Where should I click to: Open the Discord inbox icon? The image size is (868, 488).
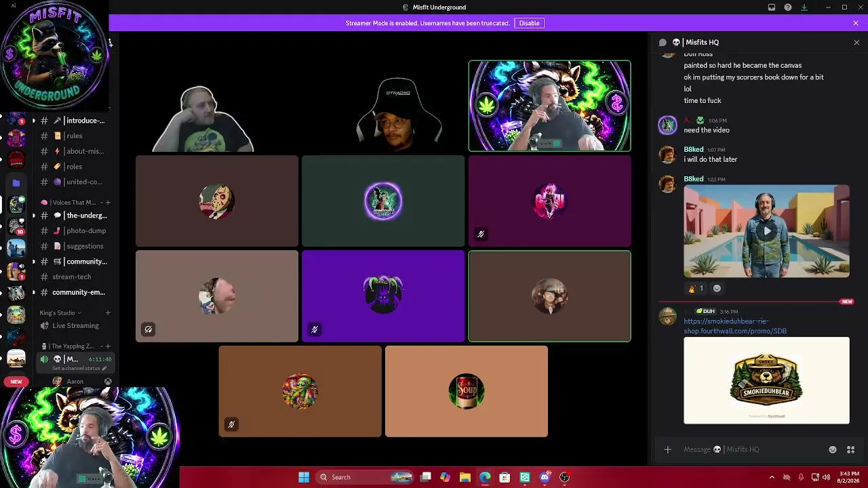772,7
